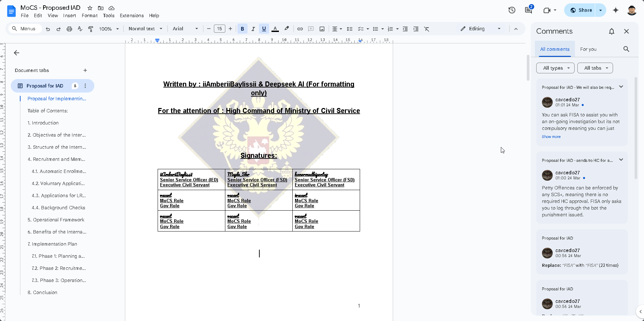Add a new document tab
This screenshot has width=644, height=321.
(85, 70)
